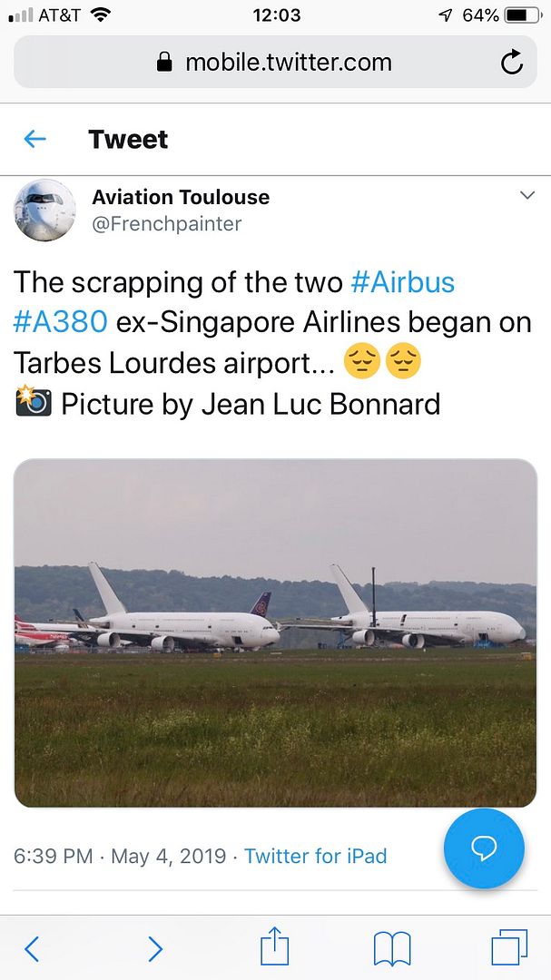The height and width of the screenshot is (980, 551).
Task: Show open Safari tabs icon
Action: [x=509, y=947]
